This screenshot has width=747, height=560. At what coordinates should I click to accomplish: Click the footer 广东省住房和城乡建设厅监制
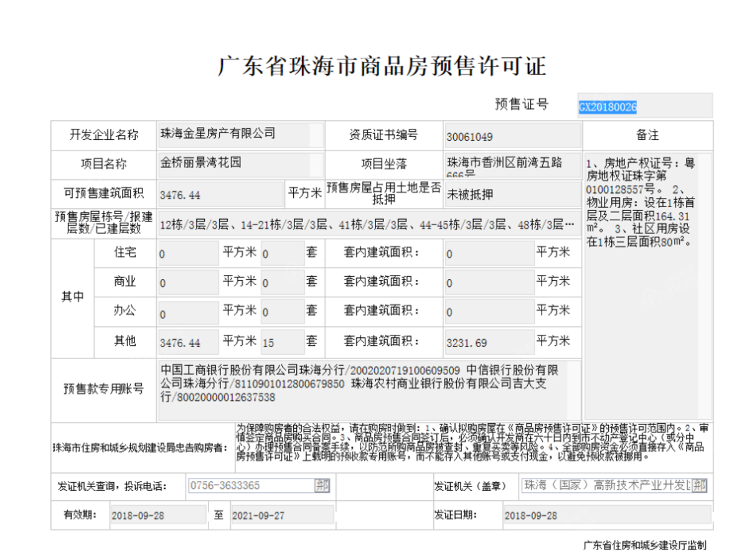(645, 546)
